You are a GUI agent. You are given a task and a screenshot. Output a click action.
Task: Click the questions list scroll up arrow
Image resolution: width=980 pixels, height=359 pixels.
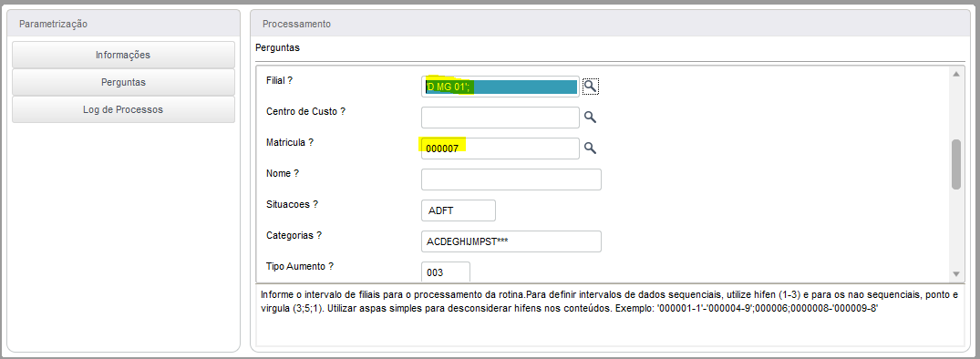(955, 74)
